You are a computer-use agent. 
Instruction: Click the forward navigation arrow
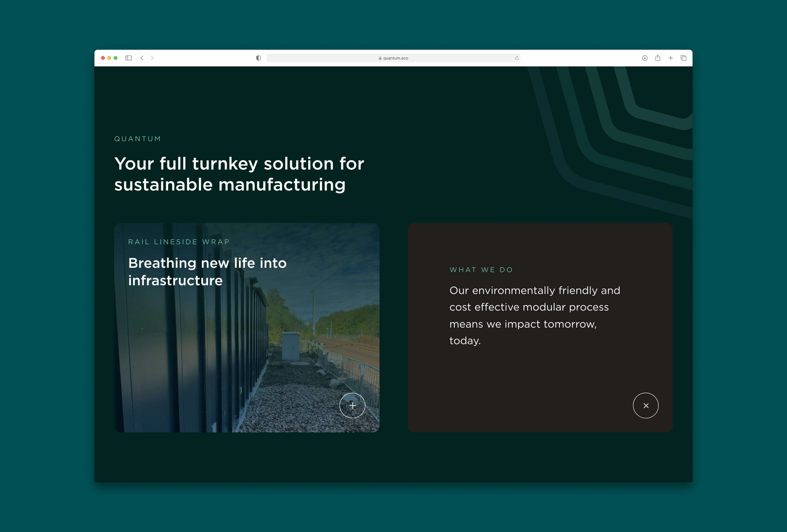152,58
